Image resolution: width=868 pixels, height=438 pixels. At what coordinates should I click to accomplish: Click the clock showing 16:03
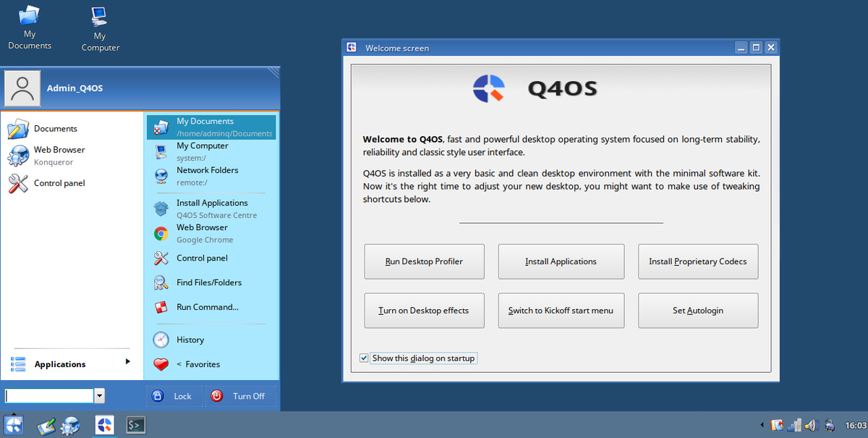tap(856, 425)
